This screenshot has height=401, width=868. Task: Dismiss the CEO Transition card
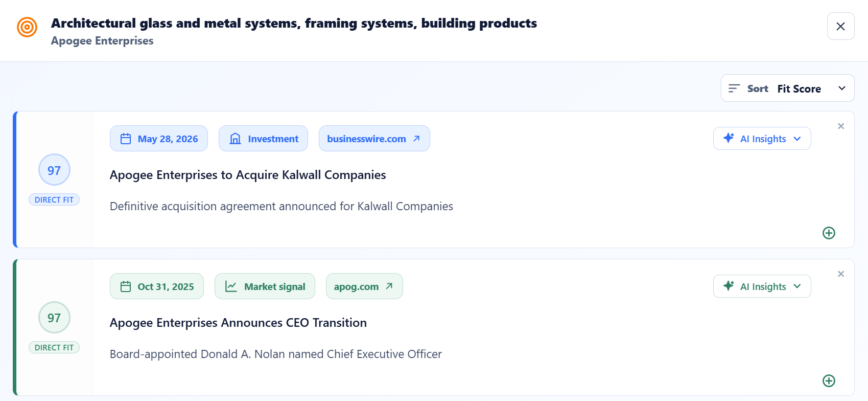click(x=841, y=274)
